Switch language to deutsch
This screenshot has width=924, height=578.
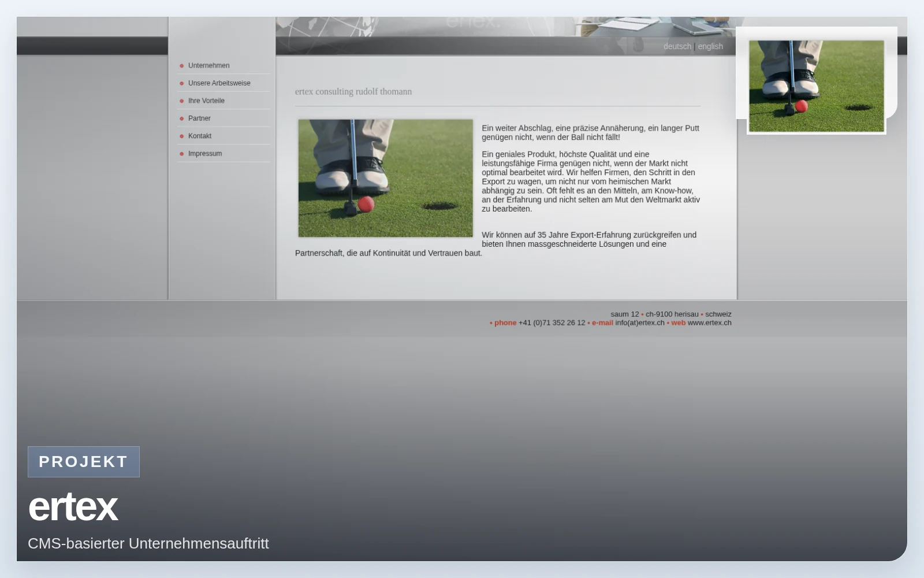[x=677, y=46]
